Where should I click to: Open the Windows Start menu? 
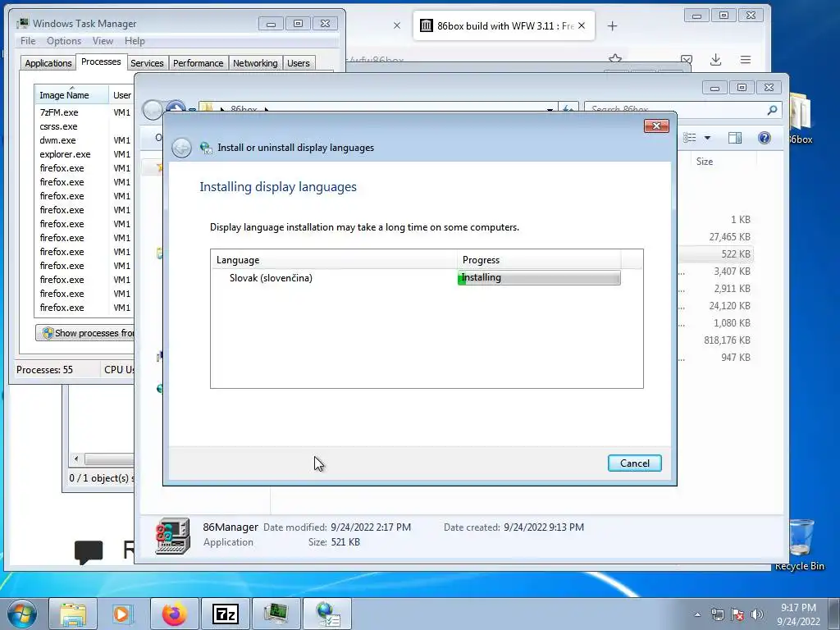click(x=21, y=614)
